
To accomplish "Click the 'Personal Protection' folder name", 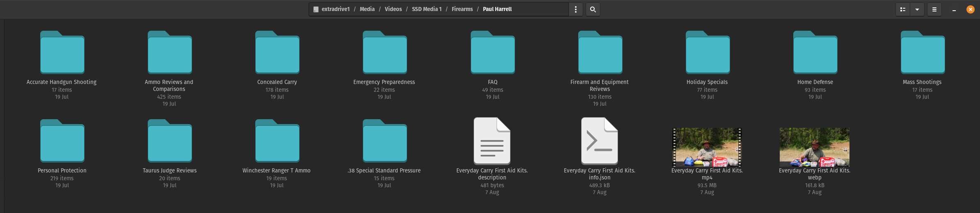I will [x=62, y=170].
